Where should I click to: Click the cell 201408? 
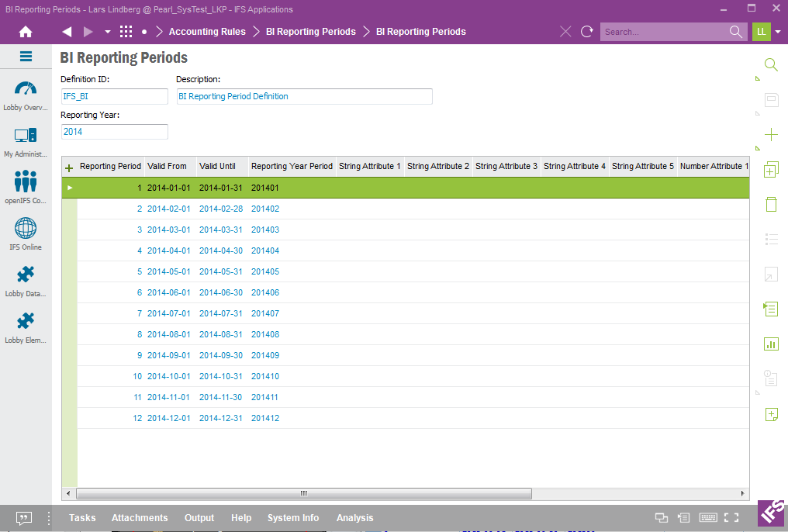[x=265, y=334]
